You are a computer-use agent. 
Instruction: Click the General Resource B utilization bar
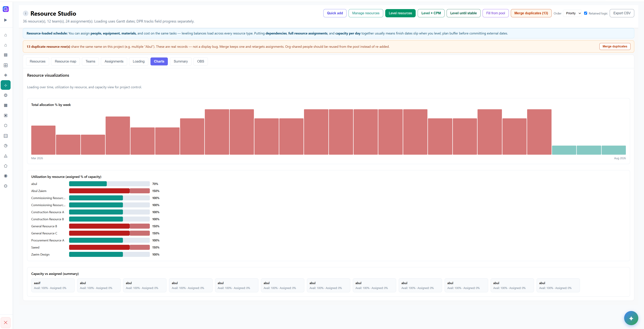point(109,226)
